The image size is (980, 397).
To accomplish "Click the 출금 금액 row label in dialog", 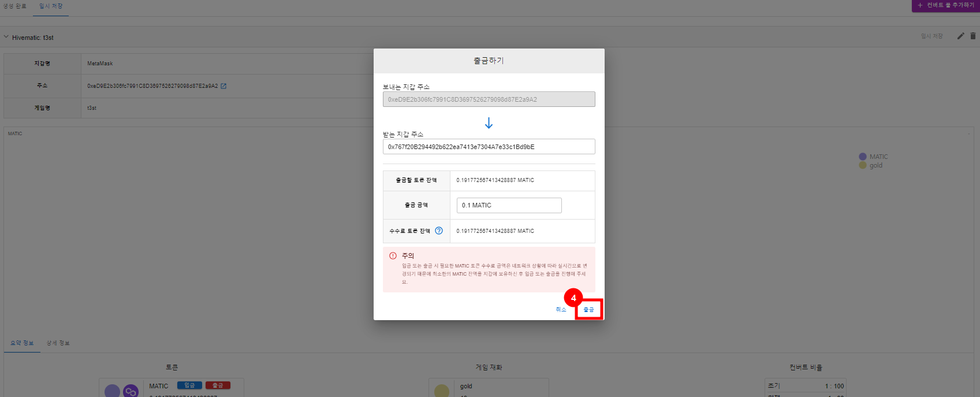I will click(416, 205).
